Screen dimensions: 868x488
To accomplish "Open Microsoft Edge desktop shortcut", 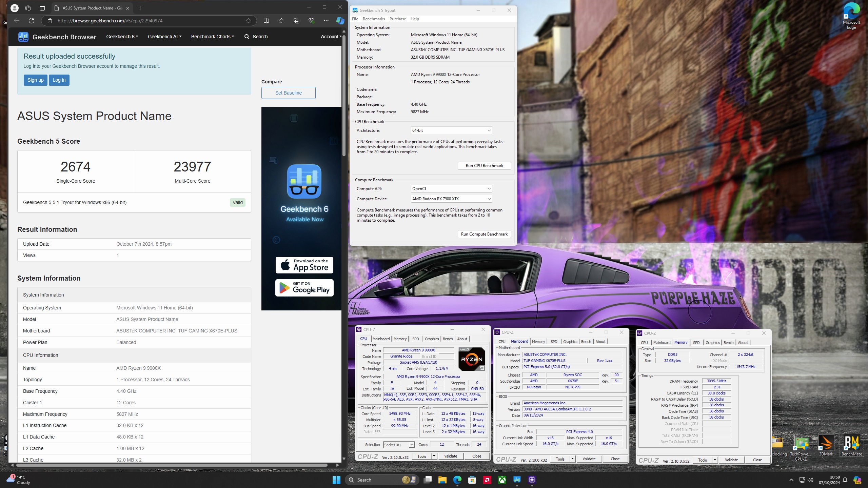I will (851, 16).
